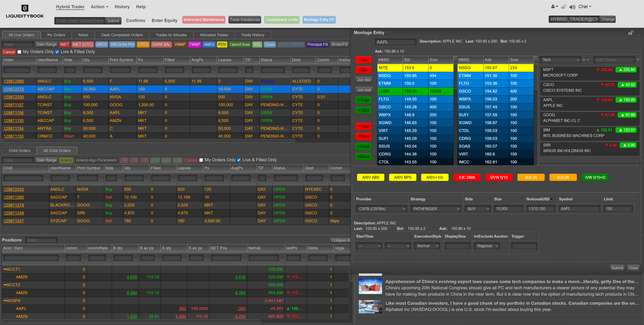Switch to Trades to Allocate tab
This screenshot has height=325, width=644.
[171, 35]
